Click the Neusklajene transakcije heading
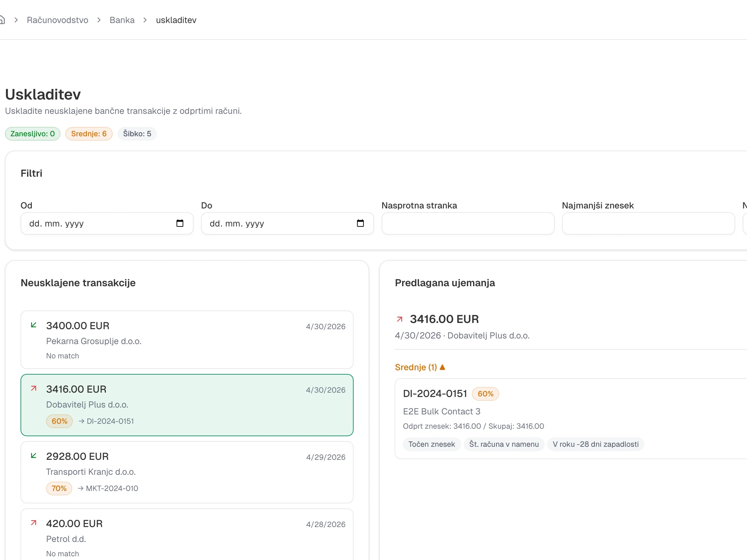747x560 pixels. (78, 282)
